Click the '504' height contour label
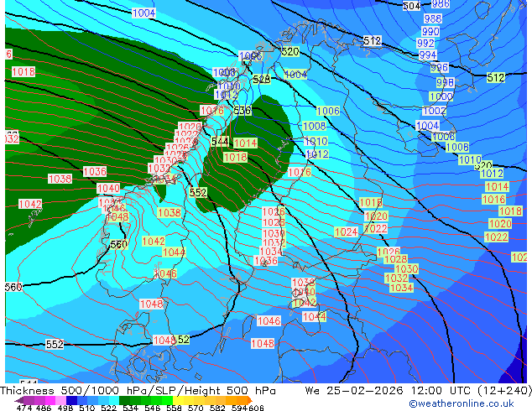The height and width of the screenshot is (411, 532). tap(411, 6)
